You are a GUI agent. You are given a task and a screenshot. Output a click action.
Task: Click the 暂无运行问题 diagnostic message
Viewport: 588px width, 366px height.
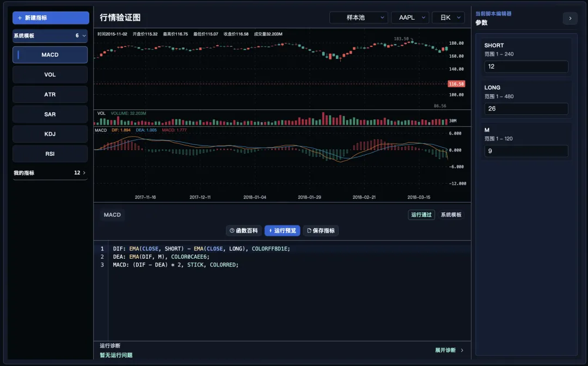(117, 355)
